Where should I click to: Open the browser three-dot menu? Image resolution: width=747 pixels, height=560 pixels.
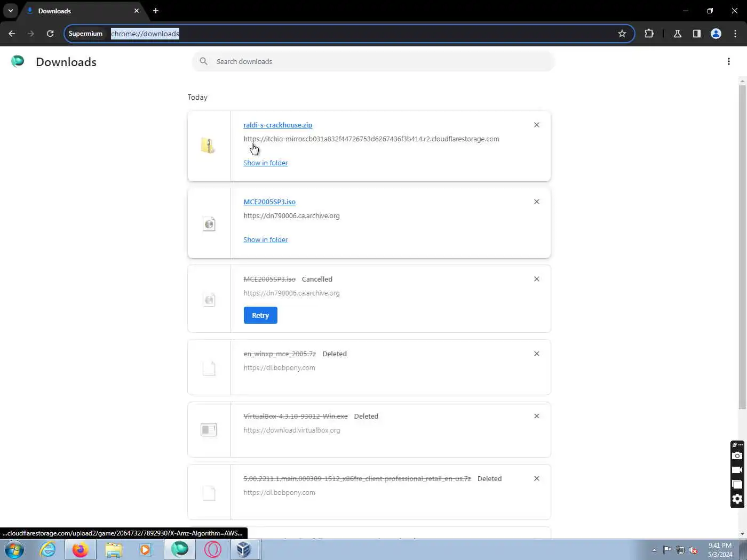pos(735,34)
